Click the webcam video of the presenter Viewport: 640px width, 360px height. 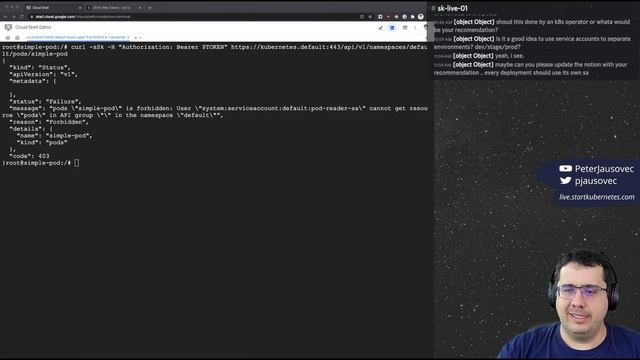569,304
